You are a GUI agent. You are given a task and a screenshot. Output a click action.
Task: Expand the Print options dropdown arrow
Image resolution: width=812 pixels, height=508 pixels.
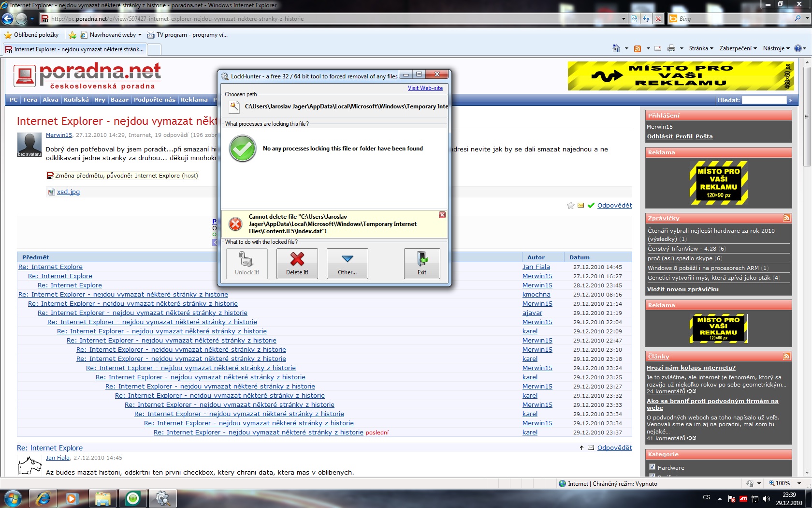click(x=681, y=48)
